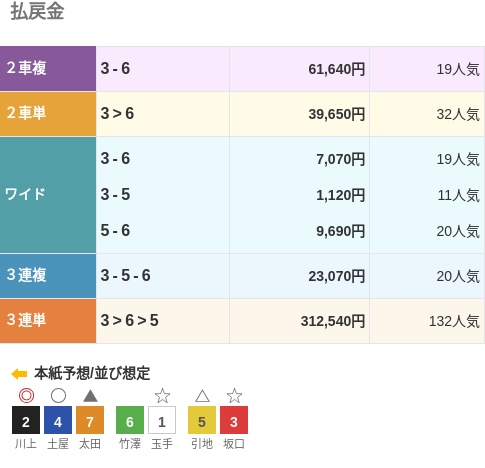Select the yellow number 5 rider box
Viewport: 485px width, 468px height.
click(x=202, y=420)
